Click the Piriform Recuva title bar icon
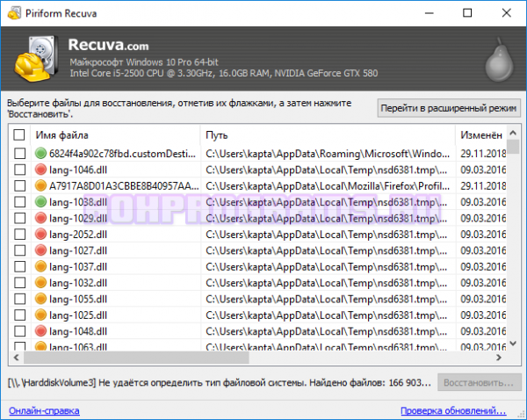The image size is (527, 420). click(14, 13)
